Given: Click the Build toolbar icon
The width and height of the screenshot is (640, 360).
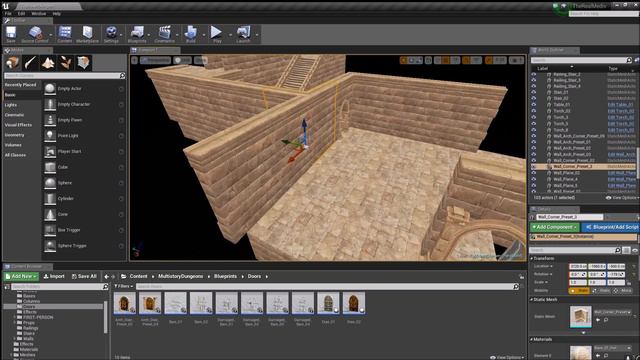Looking at the screenshot, I should click(x=191, y=34).
